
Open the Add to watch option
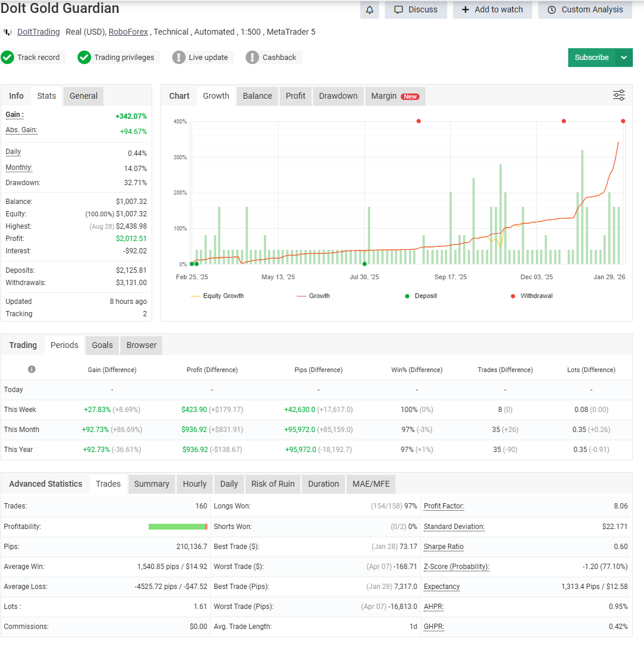492,10
